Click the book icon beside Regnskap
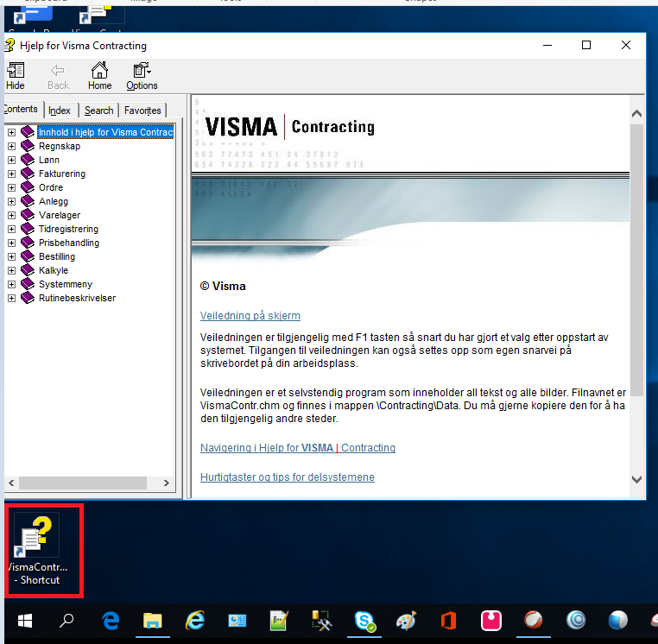Screen dimensions: 658x644 coord(28,146)
